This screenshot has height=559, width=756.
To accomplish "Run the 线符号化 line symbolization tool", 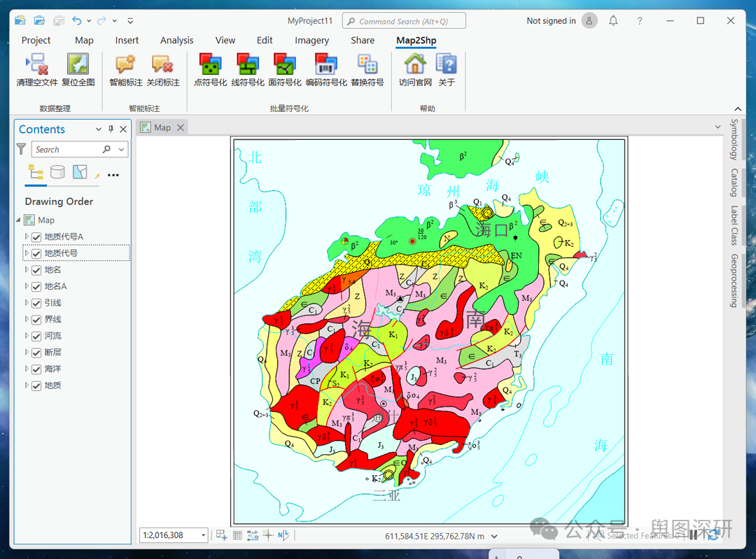I will coord(247,65).
